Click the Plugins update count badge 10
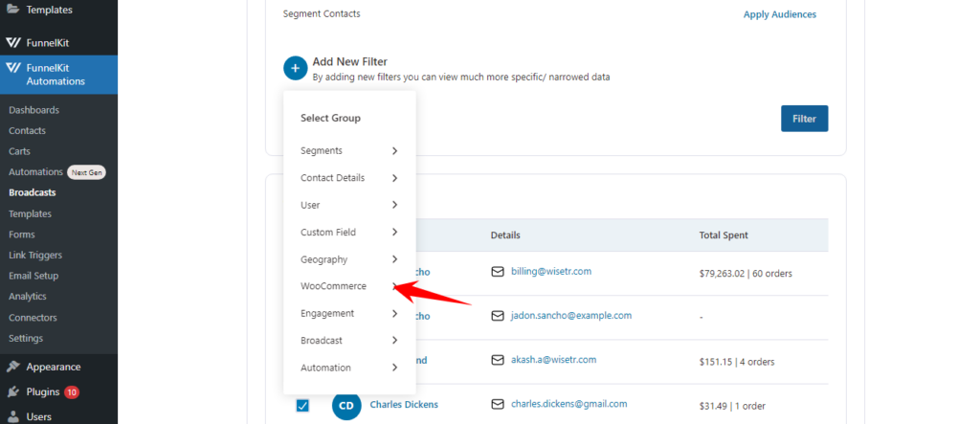 [x=72, y=392]
